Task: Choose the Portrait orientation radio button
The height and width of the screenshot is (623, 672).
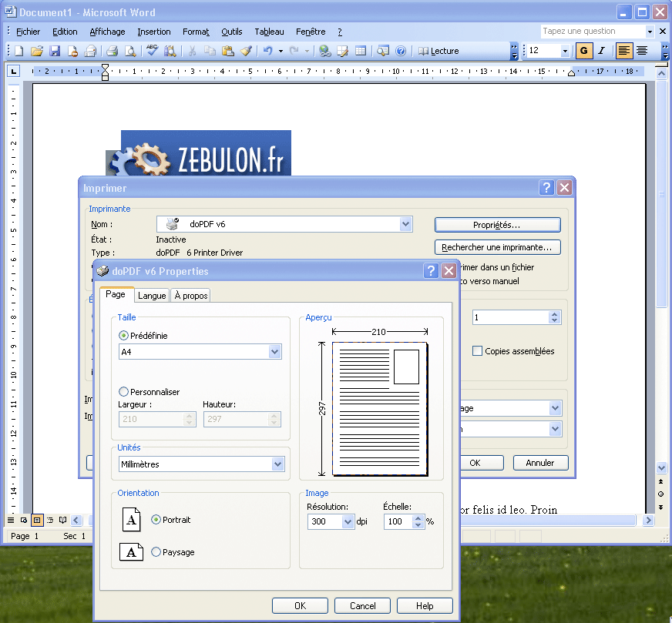Action: tap(156, 519)
